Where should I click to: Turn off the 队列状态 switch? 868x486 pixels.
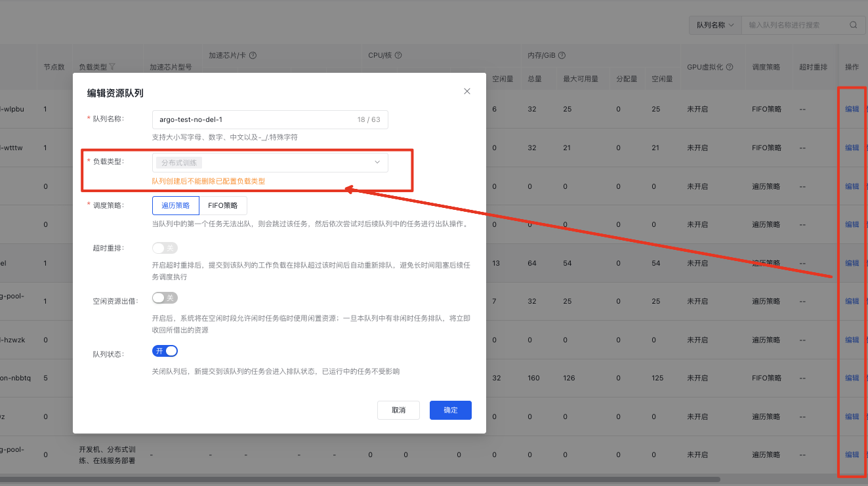165,351
